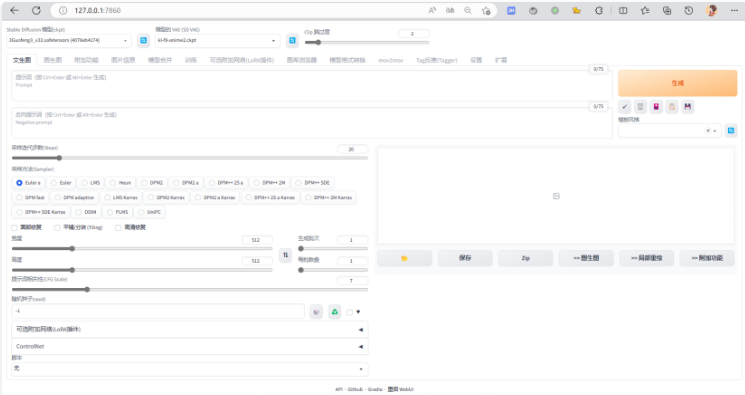Select the DPM adaptive sampler
This screenshot has height=395, width=745.
click(74, 197)
